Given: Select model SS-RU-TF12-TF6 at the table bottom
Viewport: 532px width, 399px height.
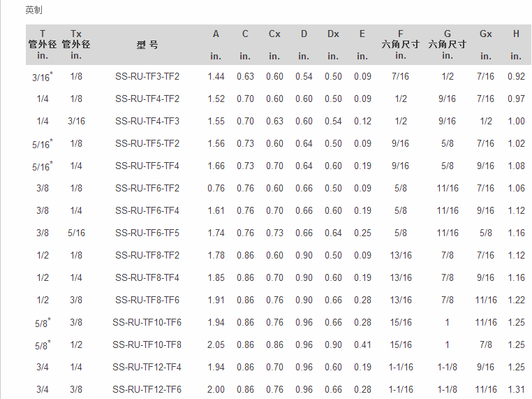Looking at the screenshot, I should point(147,389).
